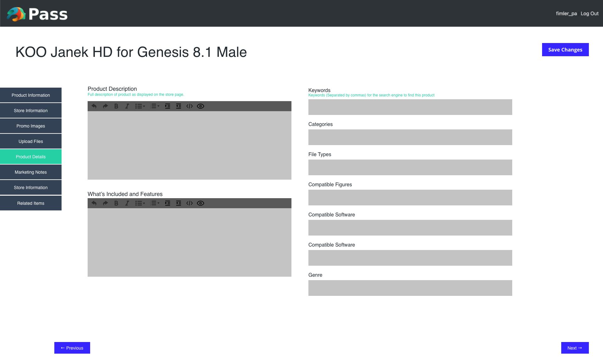Focus the Compatible Figures field
Image resolution: width=603 pixels, height=364 pixels.
410,198
